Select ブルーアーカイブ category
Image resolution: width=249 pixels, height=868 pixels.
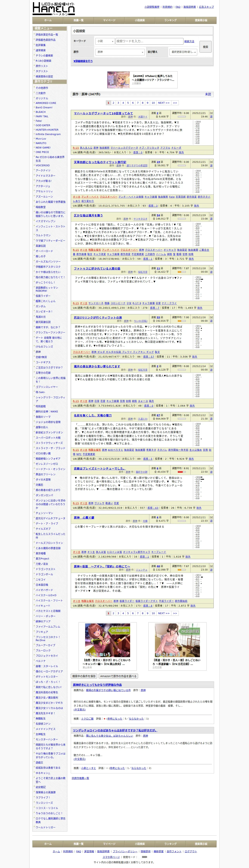click(x=46, y=645)
